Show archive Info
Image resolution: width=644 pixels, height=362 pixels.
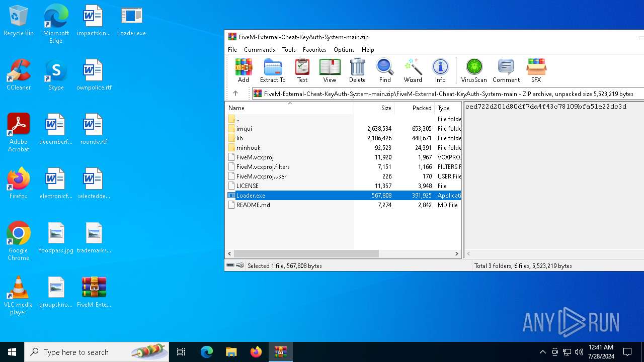(x=440, y=70)
